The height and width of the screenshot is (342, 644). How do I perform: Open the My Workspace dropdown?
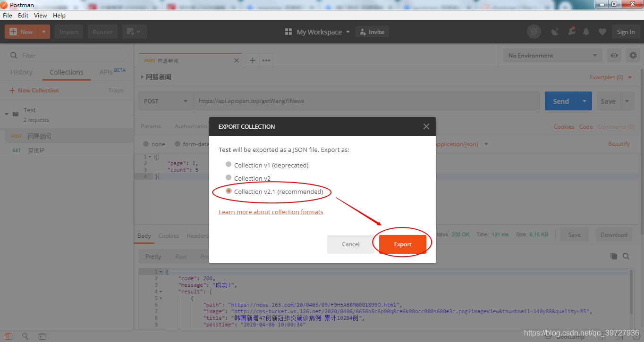coord(323,32)
